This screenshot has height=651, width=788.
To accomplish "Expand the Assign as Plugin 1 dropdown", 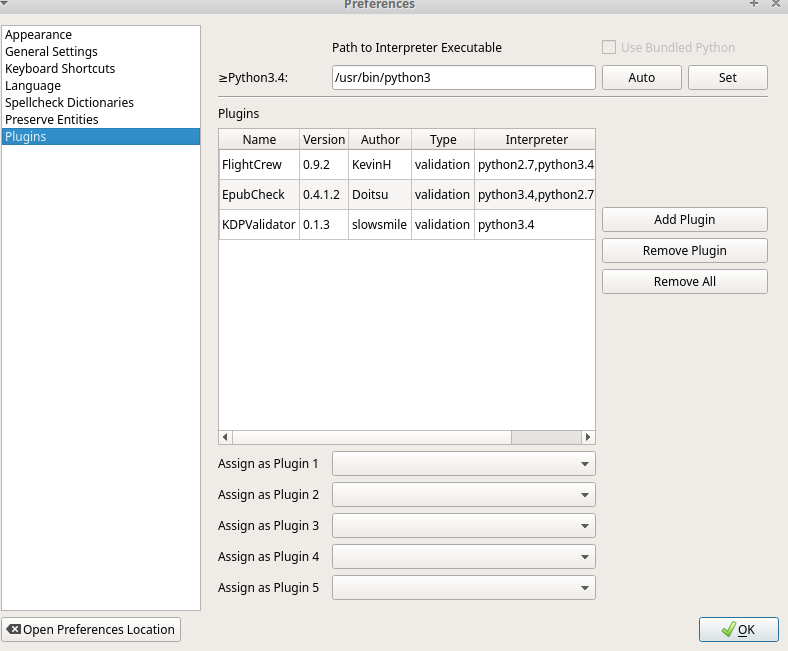I will click(463, 463).
